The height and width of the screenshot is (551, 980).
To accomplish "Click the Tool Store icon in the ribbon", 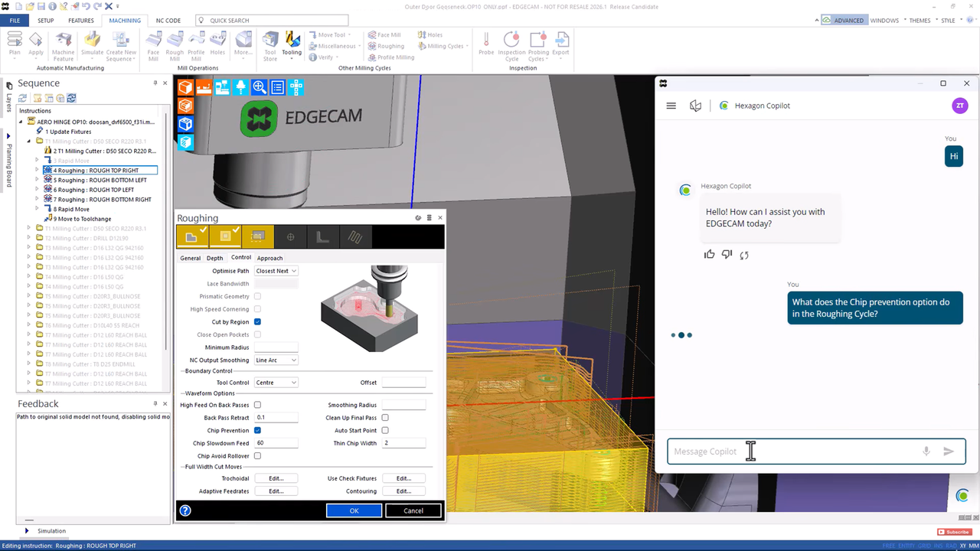I will (270, 44).
